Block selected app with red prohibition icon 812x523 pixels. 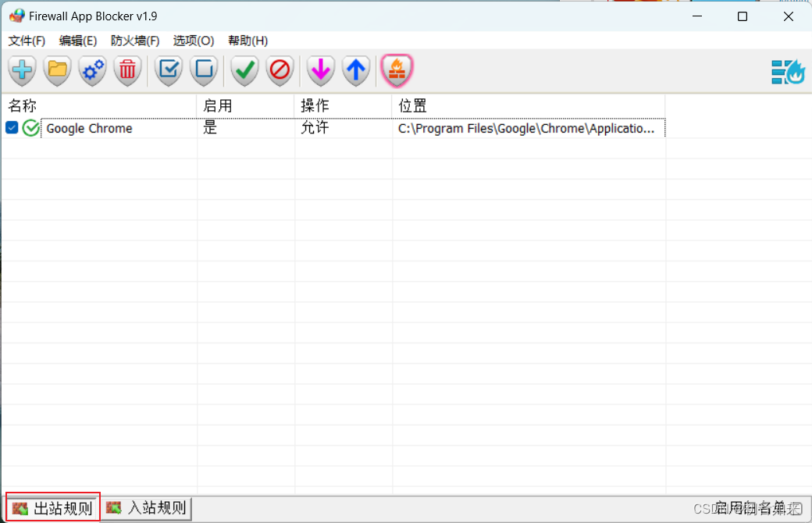(x=280, y=70)
